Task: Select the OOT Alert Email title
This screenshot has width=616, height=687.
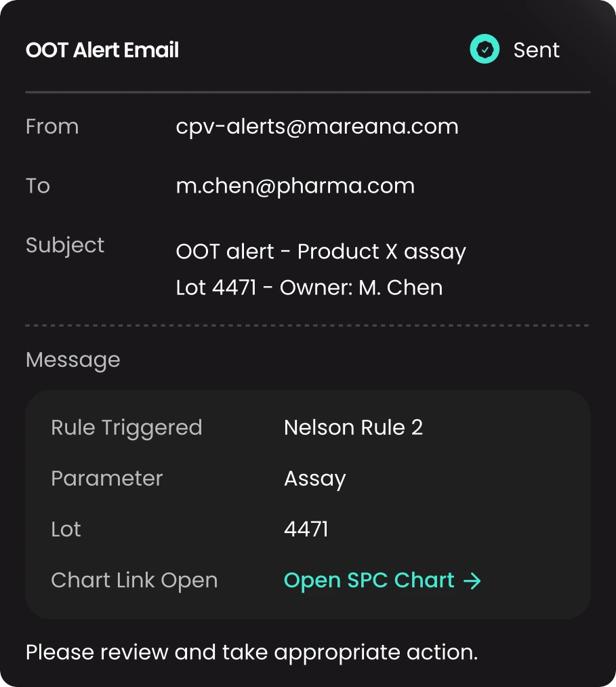Action: (102, 50)
